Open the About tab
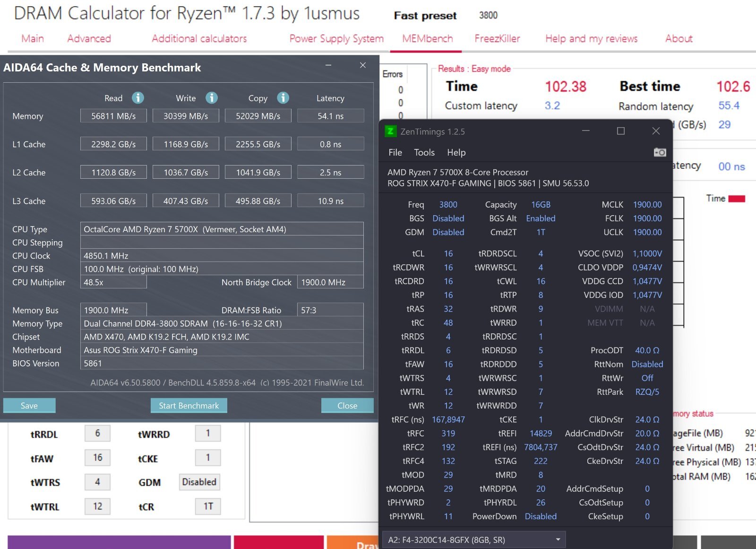 pyautogui.click(x=679, y=39)
